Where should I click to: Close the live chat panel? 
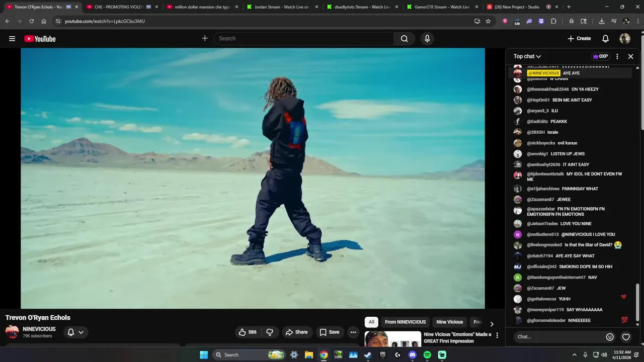point(630,56)
